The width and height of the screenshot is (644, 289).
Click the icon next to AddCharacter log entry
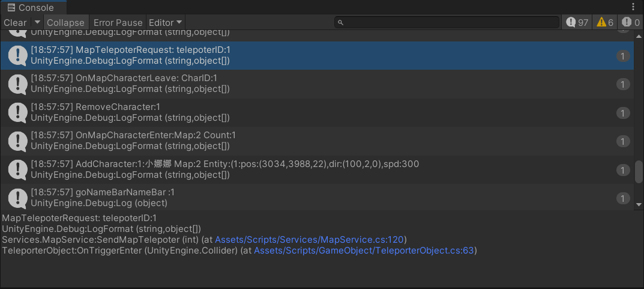pyautogui.click(x=17, y=169)
